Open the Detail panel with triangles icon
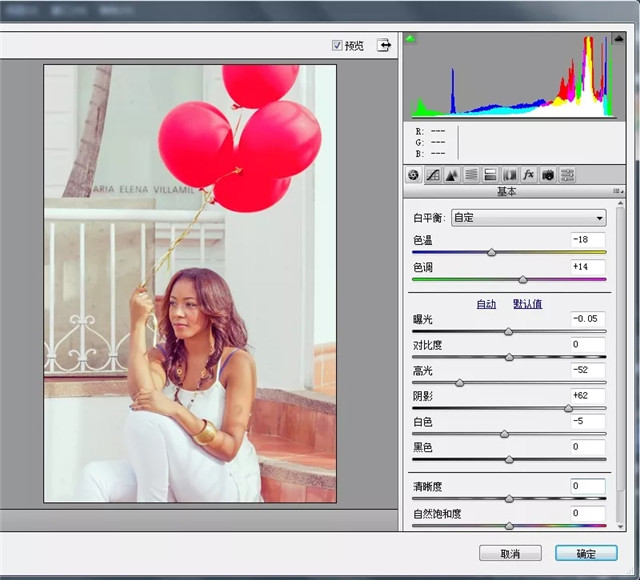 tap(451, 175)
